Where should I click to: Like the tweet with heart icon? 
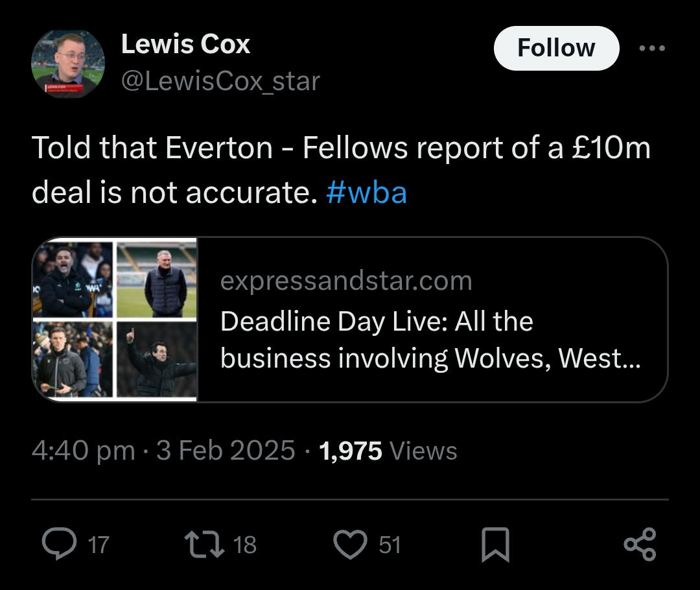coord(351,544)
